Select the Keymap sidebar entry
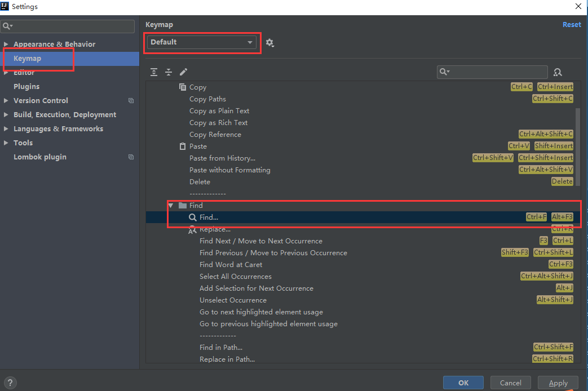 [26, 58]
